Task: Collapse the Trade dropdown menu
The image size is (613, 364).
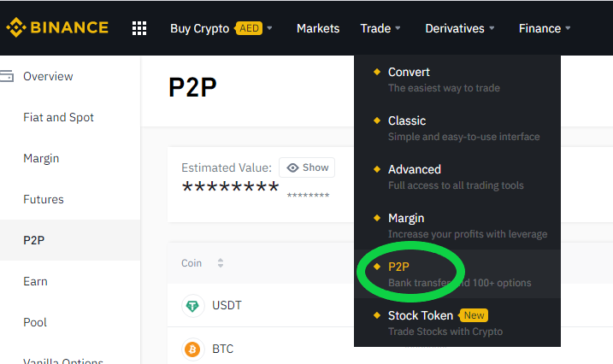Action: (x=380, y=28)
